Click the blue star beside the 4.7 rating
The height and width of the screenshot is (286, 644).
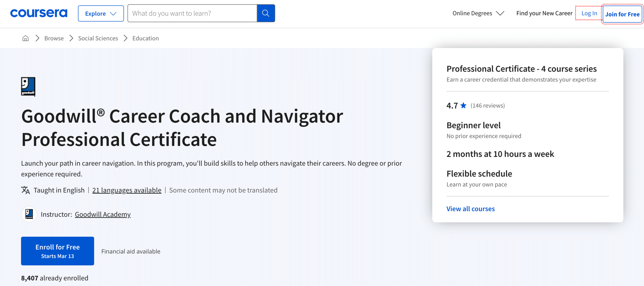point(464,105)
